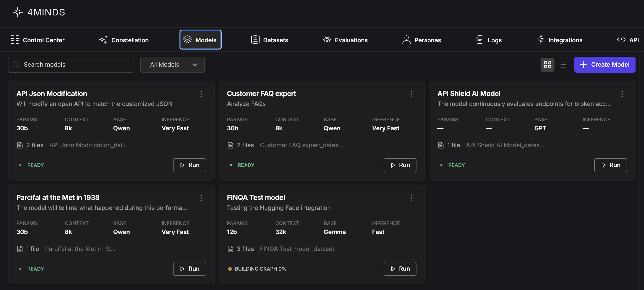644x290 pixels.
Task: Open options menu for Parcifal at the Met
Action: [x=201, y=198]
